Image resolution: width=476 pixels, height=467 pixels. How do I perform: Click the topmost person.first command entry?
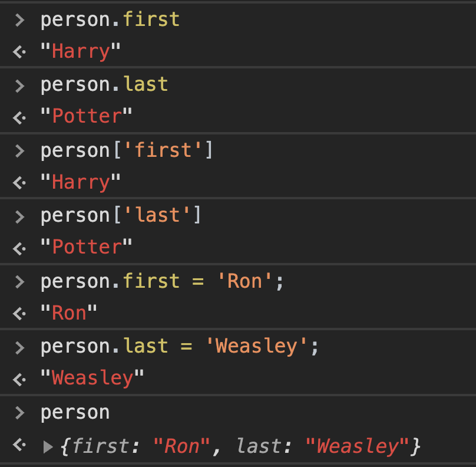[110, 20]
